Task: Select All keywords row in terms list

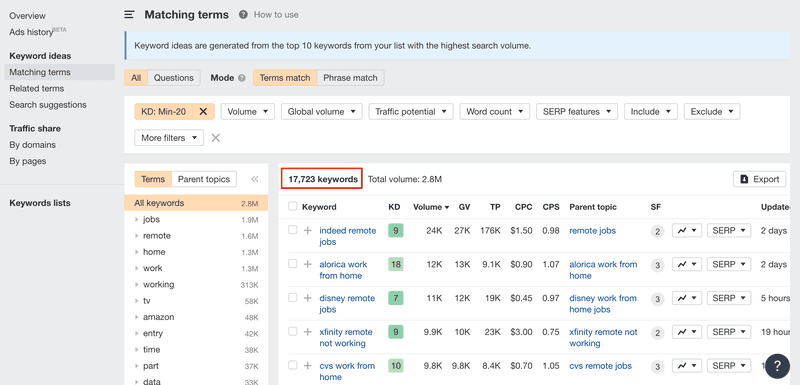Action: [196, 203]
